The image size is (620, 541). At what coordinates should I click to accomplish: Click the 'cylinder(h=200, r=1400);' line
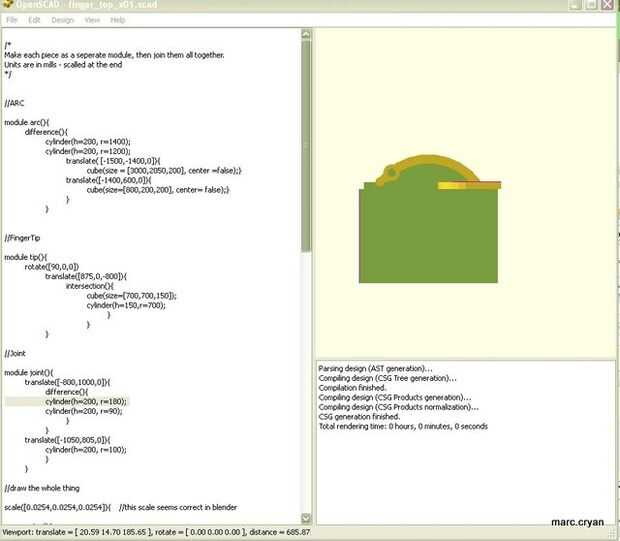click(88, 142)
